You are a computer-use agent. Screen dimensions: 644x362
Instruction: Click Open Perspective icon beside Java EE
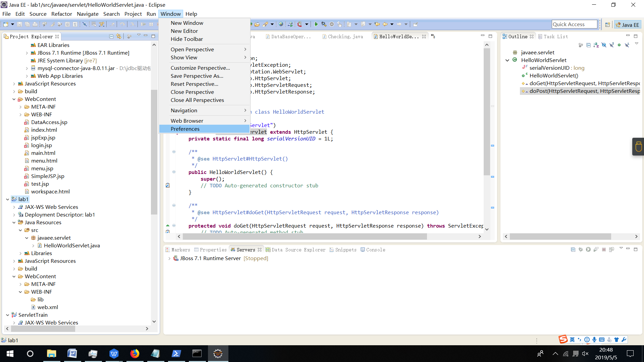tap(607, 24)
